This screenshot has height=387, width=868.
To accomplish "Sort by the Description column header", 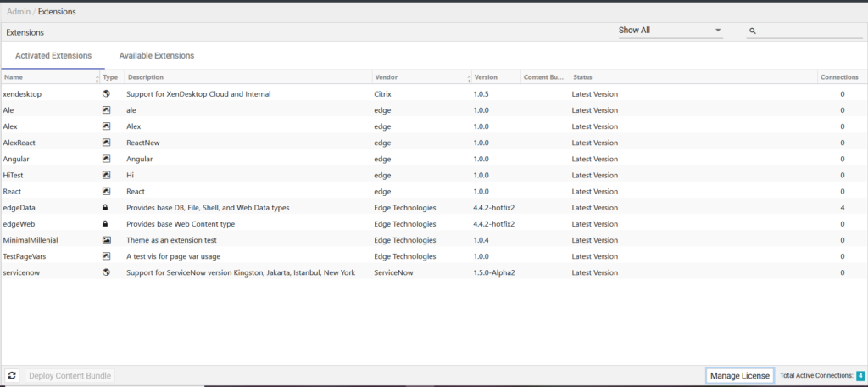I will pyautogui.click(x=248, y=77).
